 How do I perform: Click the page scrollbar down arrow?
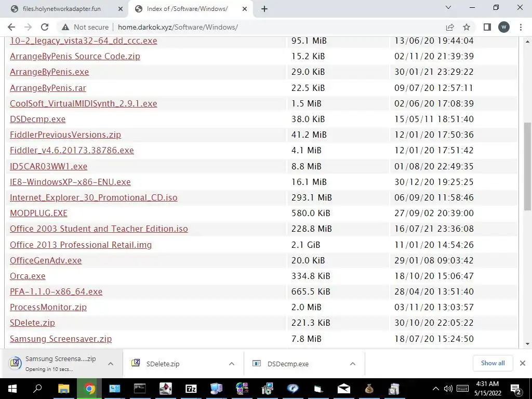click(527, 344)
